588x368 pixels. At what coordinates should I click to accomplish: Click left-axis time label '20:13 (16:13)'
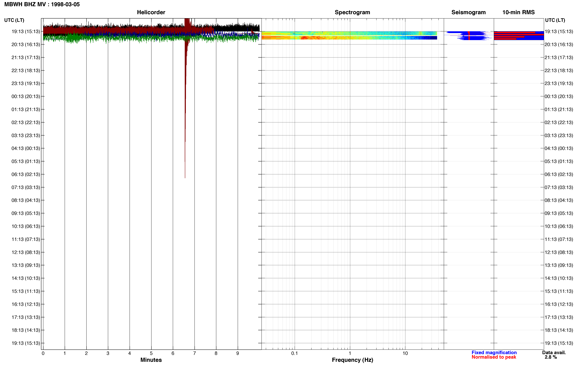coord(26,45)
